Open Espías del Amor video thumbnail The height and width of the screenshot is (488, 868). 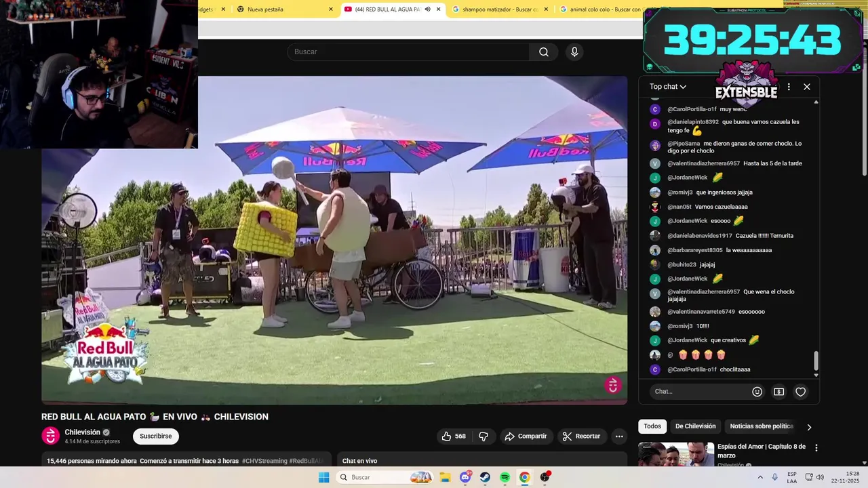point(676,454)
